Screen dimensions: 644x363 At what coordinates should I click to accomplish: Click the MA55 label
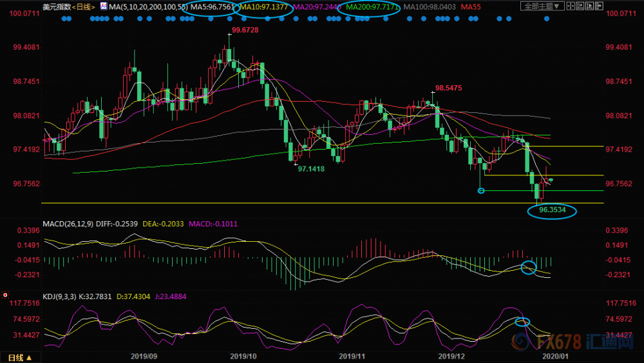click(471, 7)
